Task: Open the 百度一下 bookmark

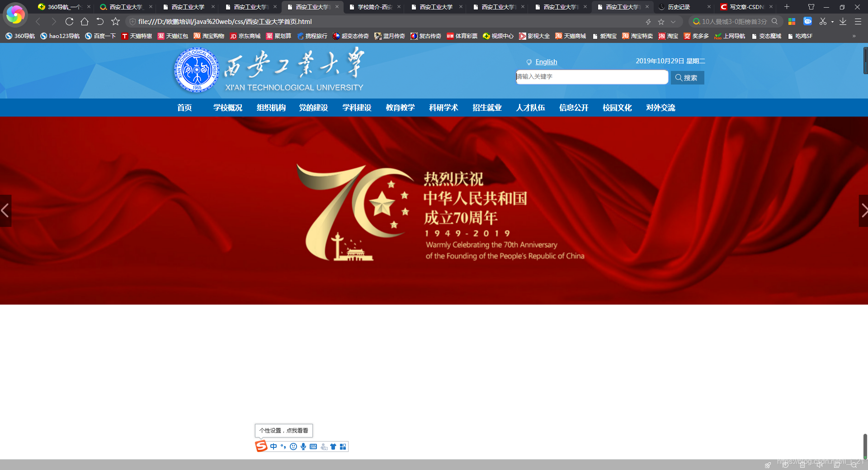Action: pos(100,36)
